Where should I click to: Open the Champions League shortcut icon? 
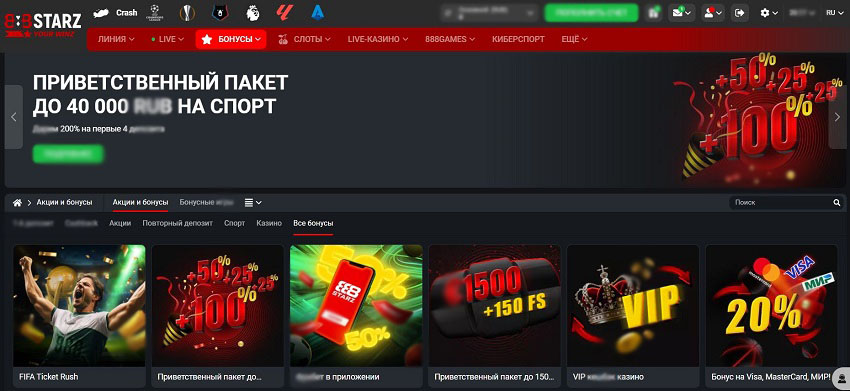pos(154,13)
